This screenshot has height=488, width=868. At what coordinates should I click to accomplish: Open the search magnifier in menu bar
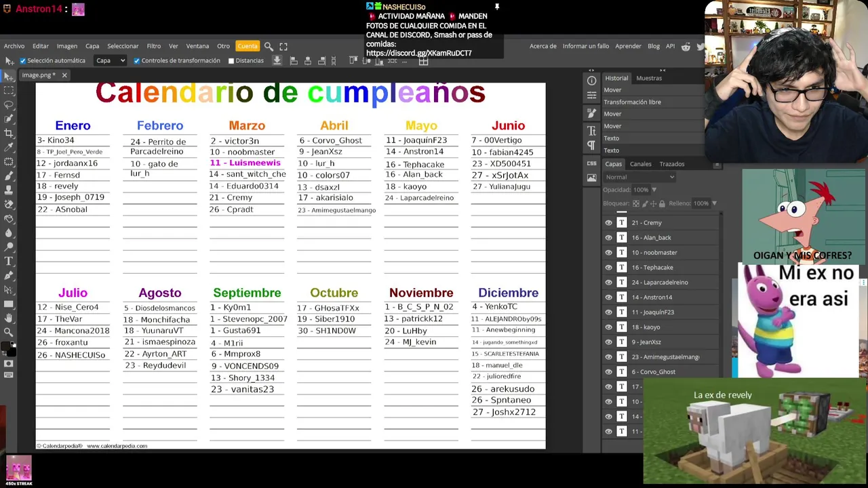point(269,46)
